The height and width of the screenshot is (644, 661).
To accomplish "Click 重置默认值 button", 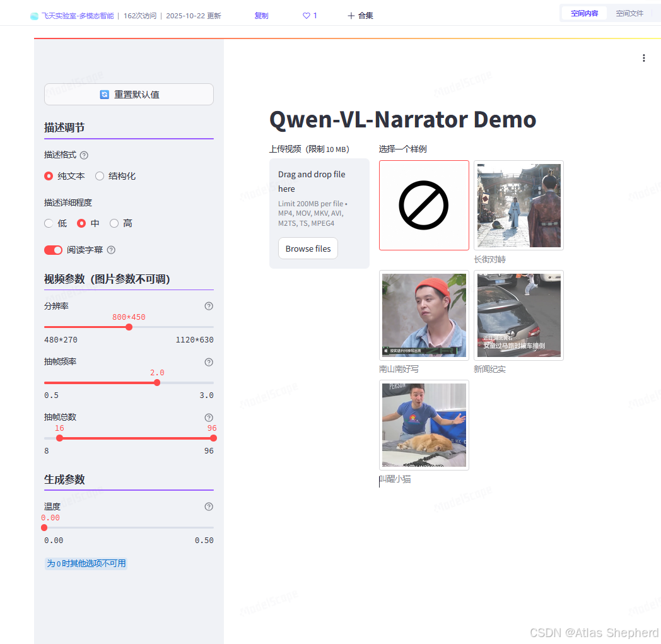I will pos(129,95).
